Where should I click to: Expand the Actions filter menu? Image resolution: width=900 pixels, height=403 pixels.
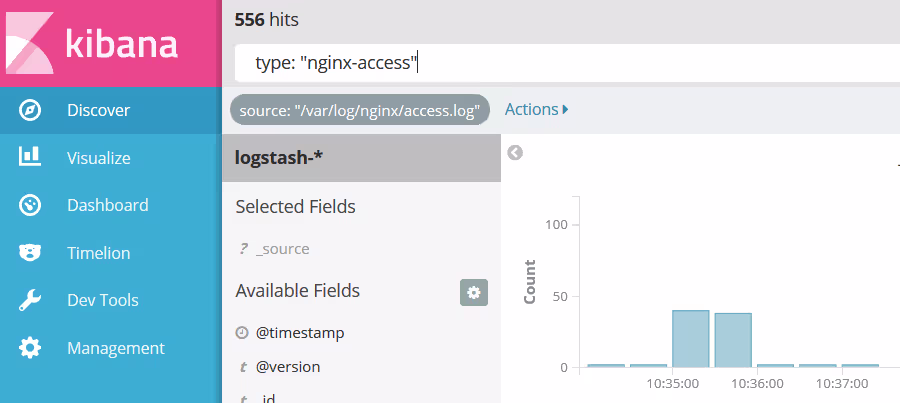[x=536, y=109]
